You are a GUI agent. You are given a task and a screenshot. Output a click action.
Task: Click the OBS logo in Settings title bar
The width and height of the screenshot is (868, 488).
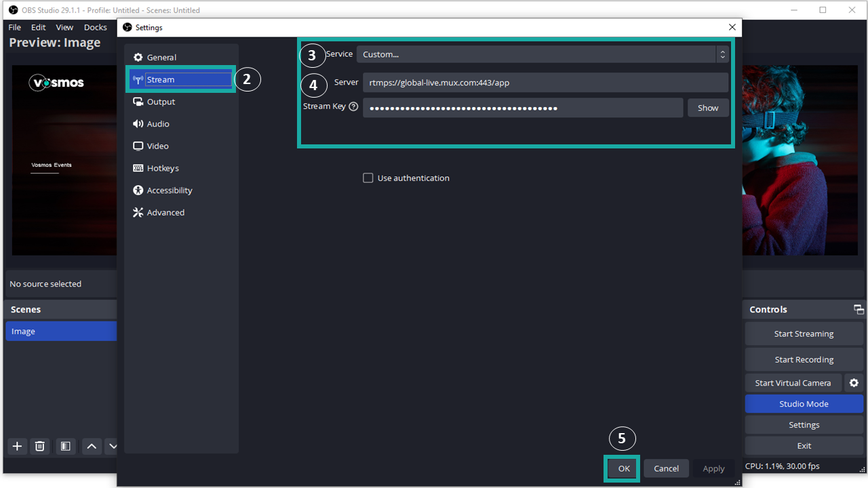[127, 27]
